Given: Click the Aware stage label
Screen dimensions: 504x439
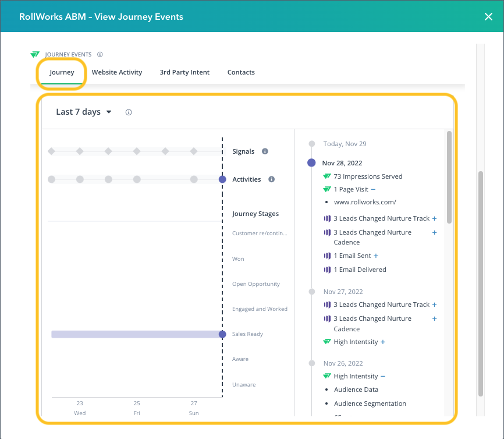Looking at the screenshot, I should click(240, 359).
